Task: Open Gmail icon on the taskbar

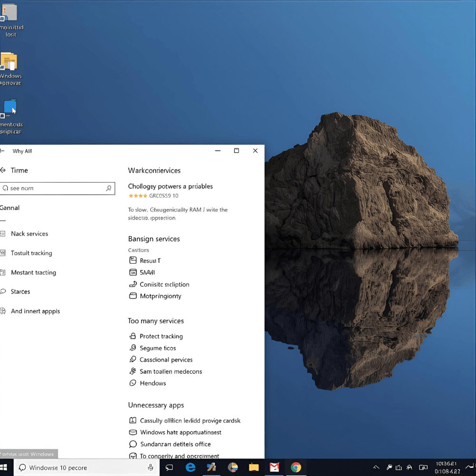Action: point(275,467)
